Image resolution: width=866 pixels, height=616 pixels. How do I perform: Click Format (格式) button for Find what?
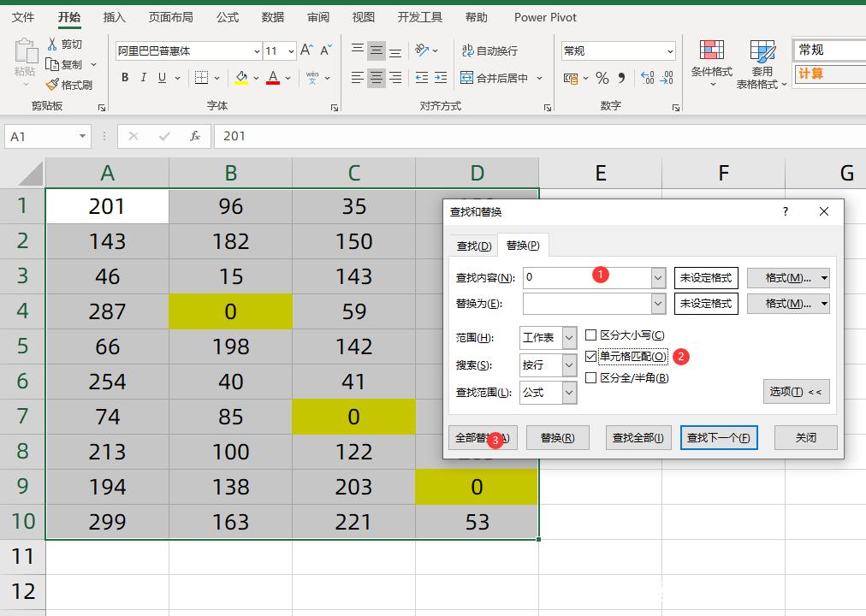tap(788, 278)
